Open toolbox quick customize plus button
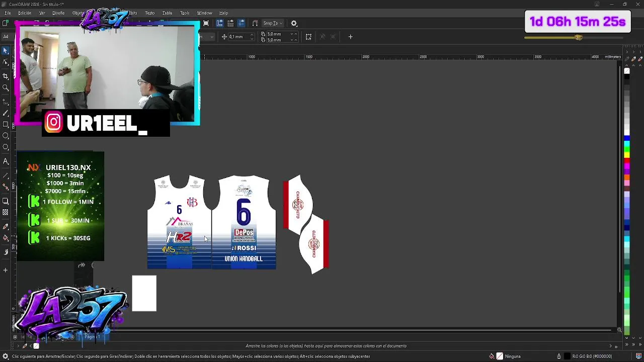Screen dimensions: 644x362 click(6, 270)
